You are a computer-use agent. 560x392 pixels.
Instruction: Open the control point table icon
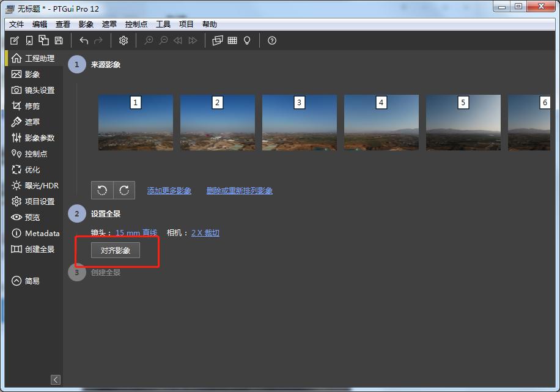pos(232,40)
